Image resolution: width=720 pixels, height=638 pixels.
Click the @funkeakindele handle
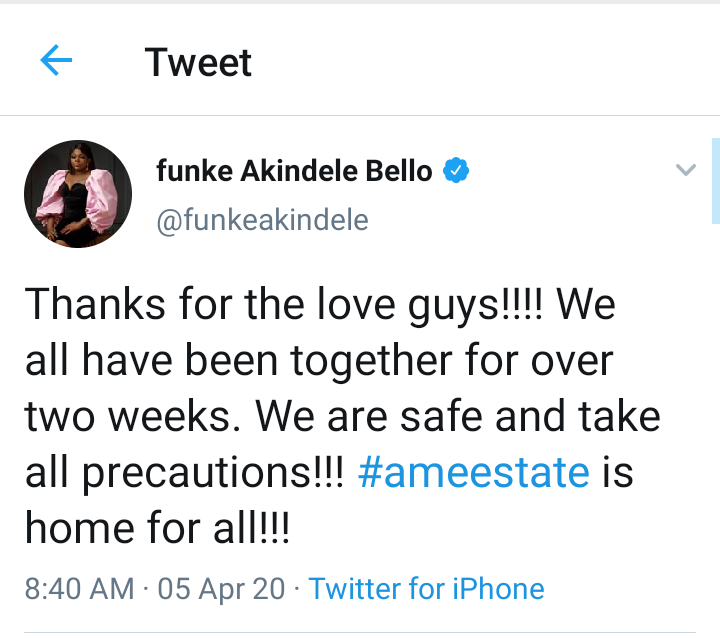tap(262, 220)
